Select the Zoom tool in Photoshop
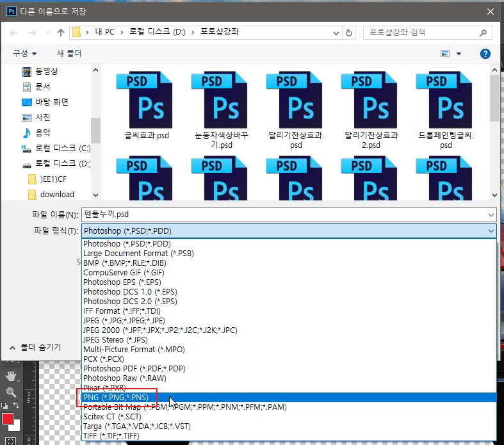This screenshot has height=445, width=504. click(11, 392)
